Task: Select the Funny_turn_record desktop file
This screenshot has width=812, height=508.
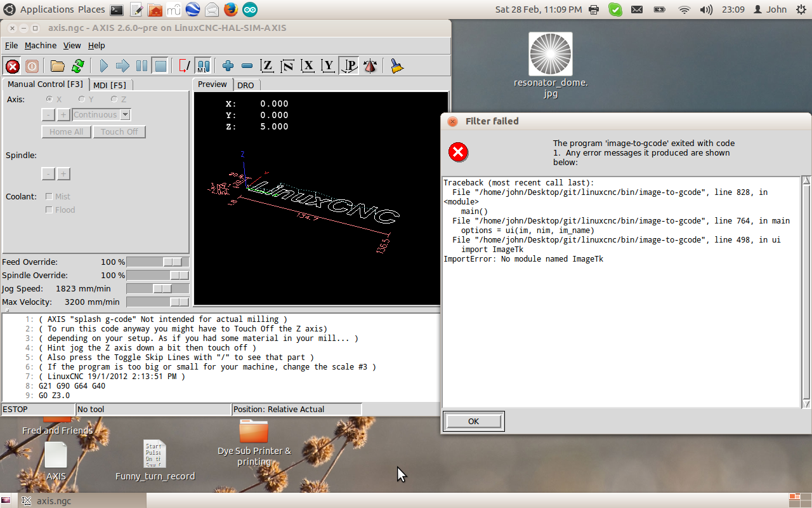Action: coord(155,461)
